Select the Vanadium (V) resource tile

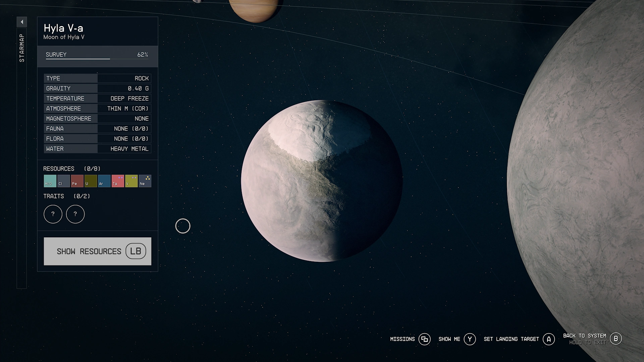point(131,181)
